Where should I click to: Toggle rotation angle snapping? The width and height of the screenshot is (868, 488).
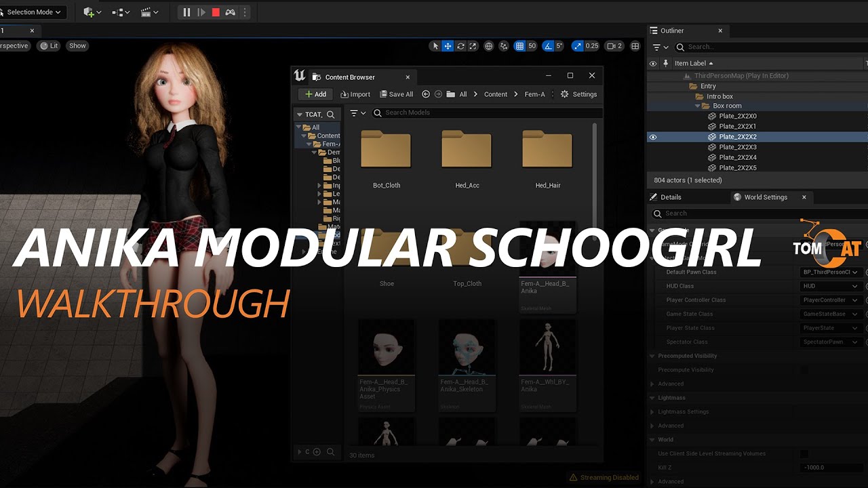pos(548,46)
